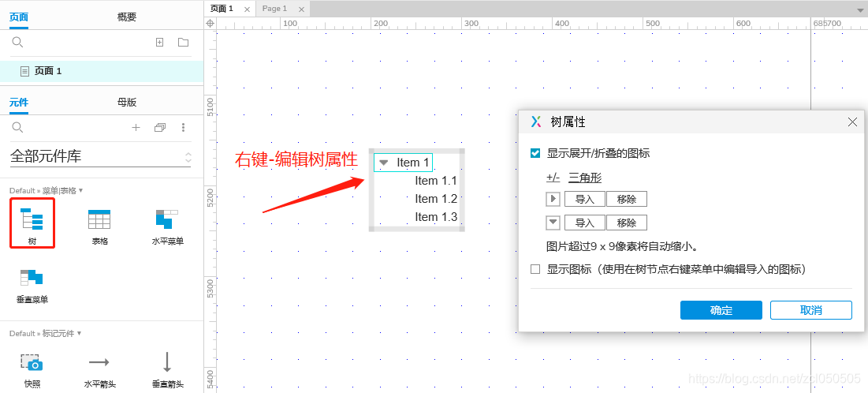
Task: Select the Vertical Arrow widget icon
Action: 166,362
